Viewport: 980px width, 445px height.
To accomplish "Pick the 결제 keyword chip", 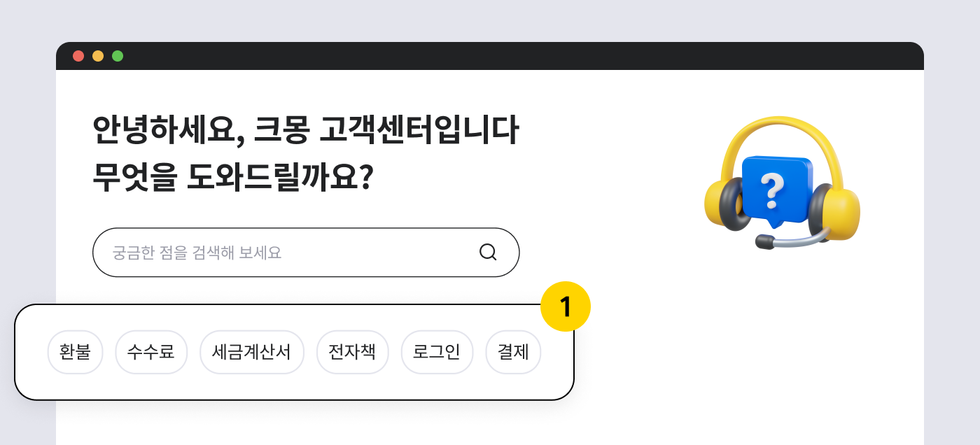I will point(513,352).
